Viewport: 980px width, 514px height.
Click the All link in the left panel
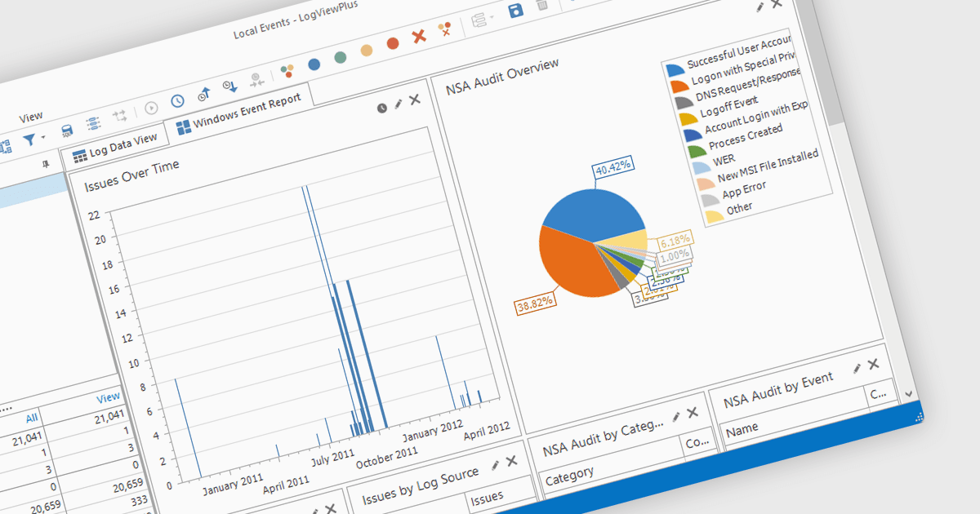coord(32,419)
